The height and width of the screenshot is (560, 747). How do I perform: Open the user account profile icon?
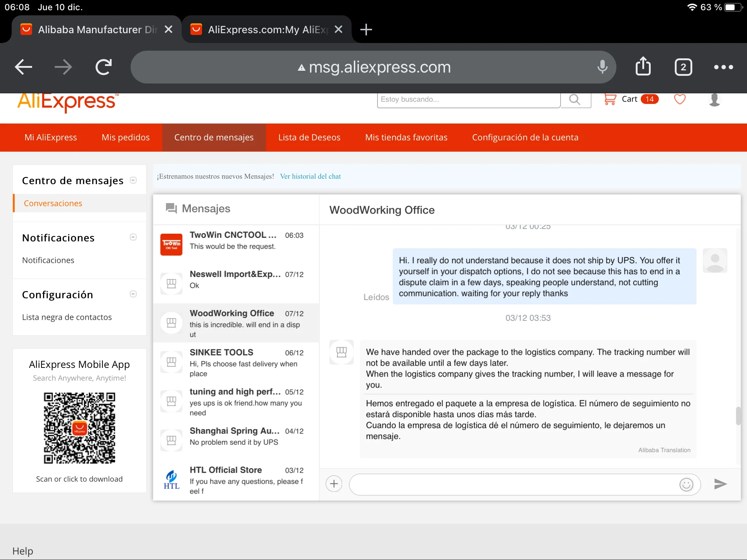715,99
